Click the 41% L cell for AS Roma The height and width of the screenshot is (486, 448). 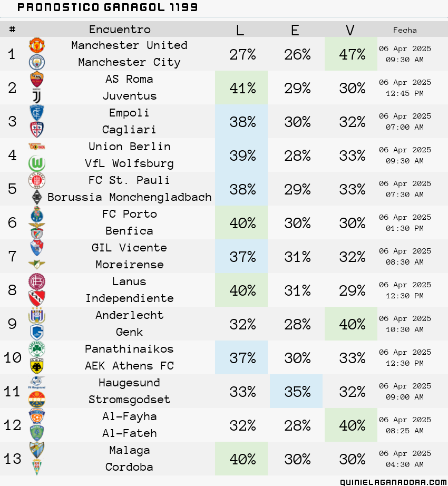coord(241,88)
